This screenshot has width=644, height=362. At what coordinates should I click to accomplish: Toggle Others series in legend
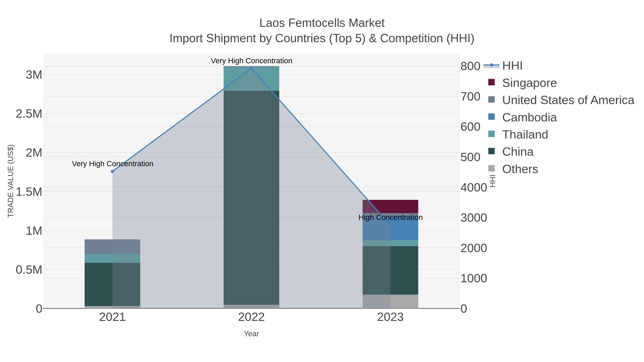tap(513, 169)
